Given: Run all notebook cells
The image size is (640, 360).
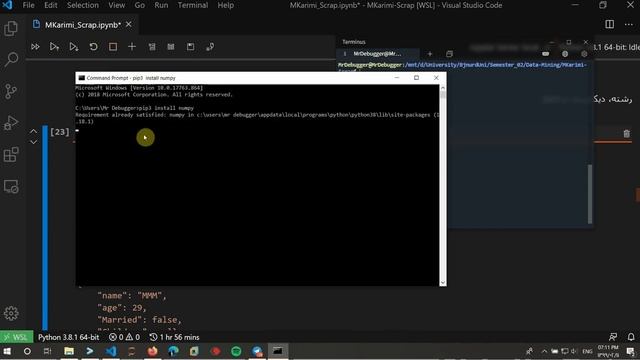Looking at the screenshot, I should 35,47.
